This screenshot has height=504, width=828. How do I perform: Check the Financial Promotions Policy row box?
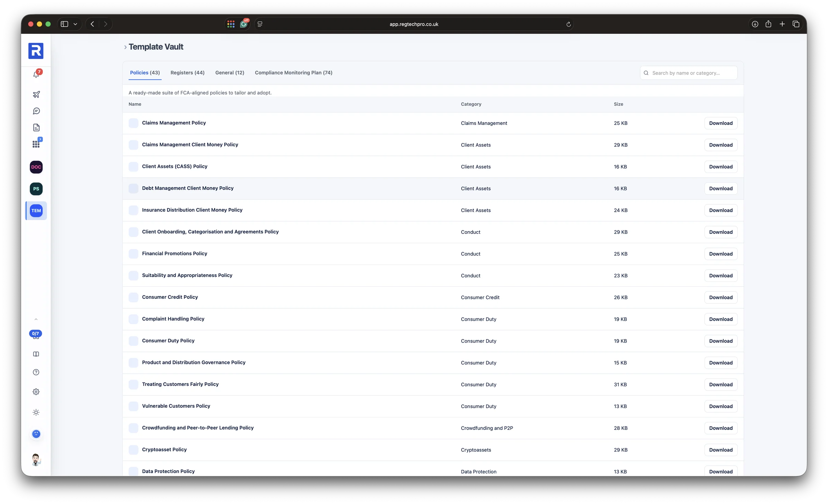pos(134,254)
